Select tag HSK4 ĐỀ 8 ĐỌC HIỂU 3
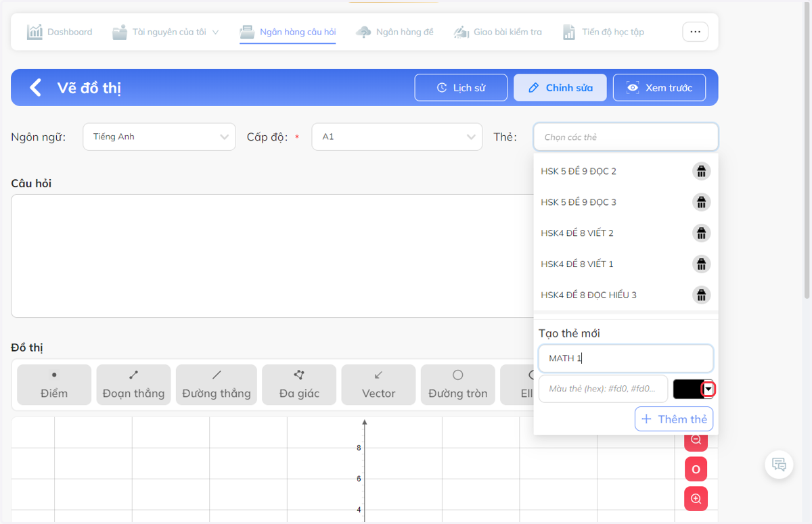 pos(589,295)
